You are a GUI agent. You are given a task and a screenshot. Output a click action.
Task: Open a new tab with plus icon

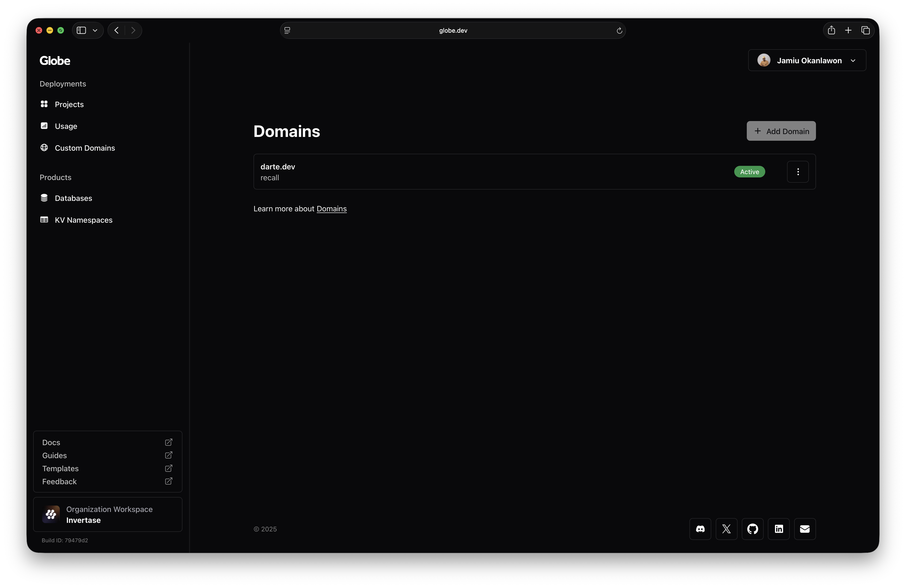coord(848,31)
